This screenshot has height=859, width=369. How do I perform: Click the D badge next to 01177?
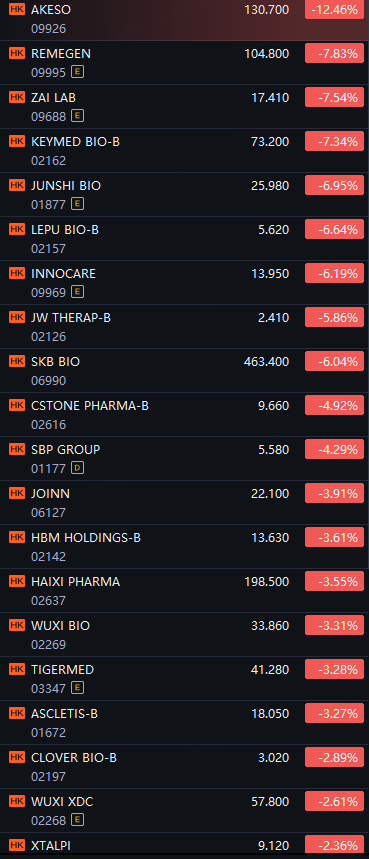[78, 468]
